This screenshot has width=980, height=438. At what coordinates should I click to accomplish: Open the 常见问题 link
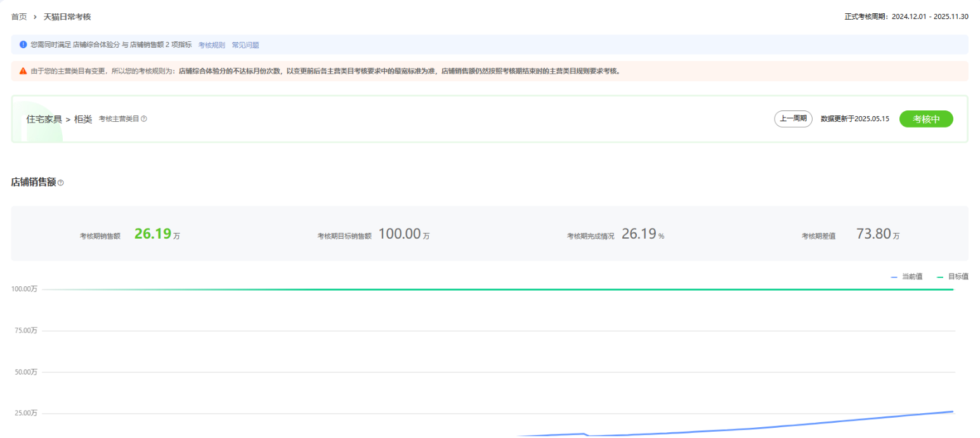coord(245,45)
